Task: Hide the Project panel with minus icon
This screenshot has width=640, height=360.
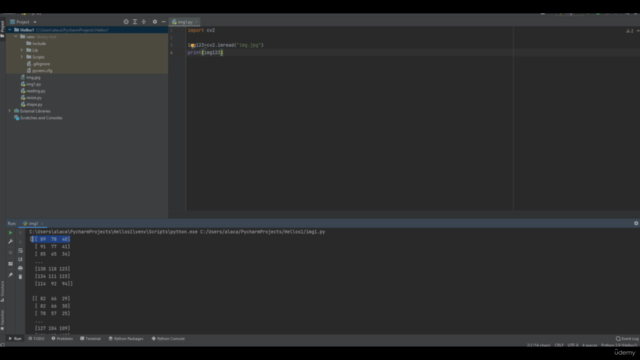Action: (x=164, y=22)
